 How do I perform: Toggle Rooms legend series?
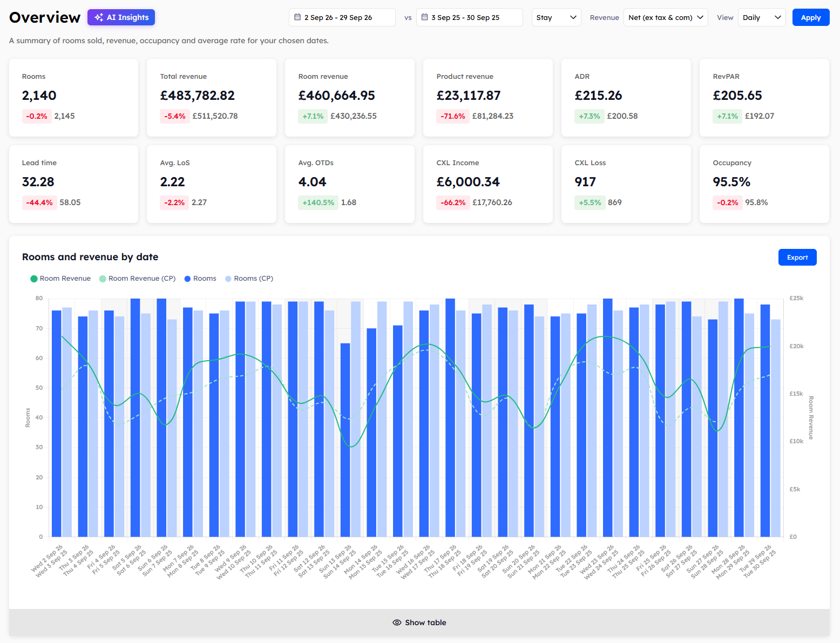(200, 279)
